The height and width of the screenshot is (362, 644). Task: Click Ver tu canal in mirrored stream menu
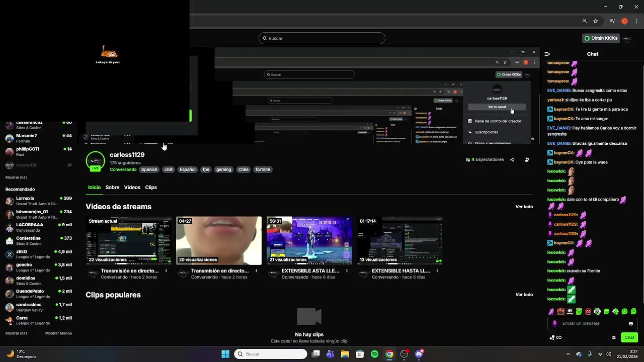click(497, 107)
